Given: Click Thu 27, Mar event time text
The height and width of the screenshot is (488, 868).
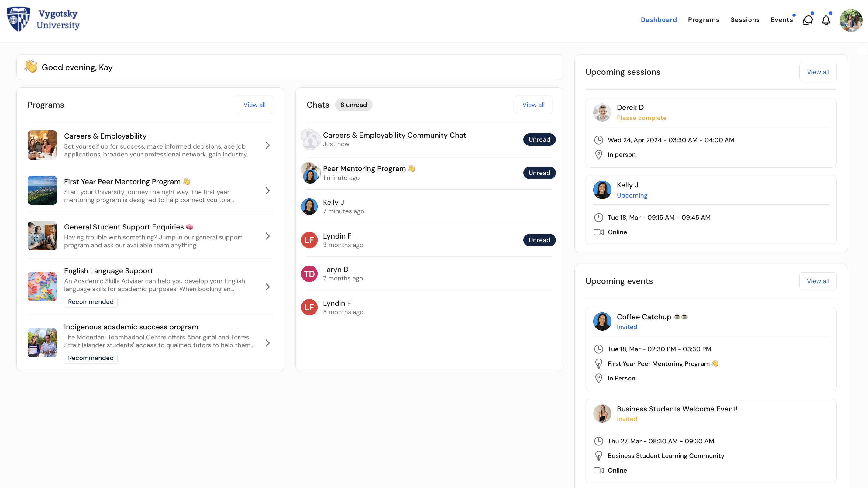Looking at the screenshot, I should tap(660, 441).
